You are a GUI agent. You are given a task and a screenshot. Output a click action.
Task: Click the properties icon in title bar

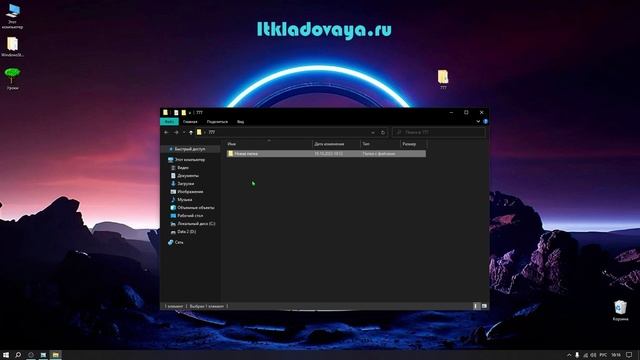tap(176, 113)
